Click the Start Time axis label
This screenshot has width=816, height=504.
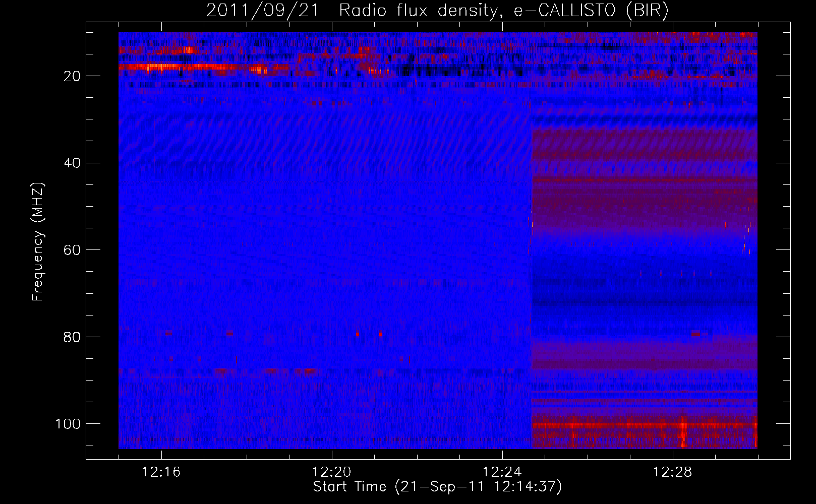(x=437, y=487)
